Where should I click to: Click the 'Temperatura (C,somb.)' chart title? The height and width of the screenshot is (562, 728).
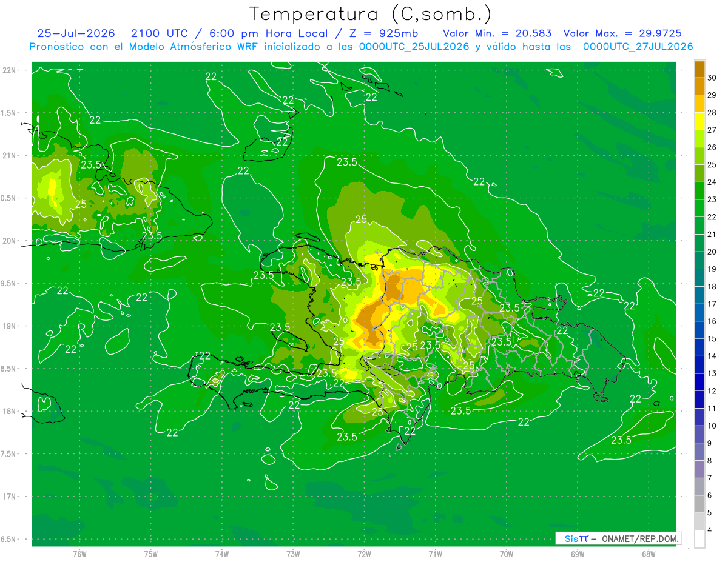370,15
